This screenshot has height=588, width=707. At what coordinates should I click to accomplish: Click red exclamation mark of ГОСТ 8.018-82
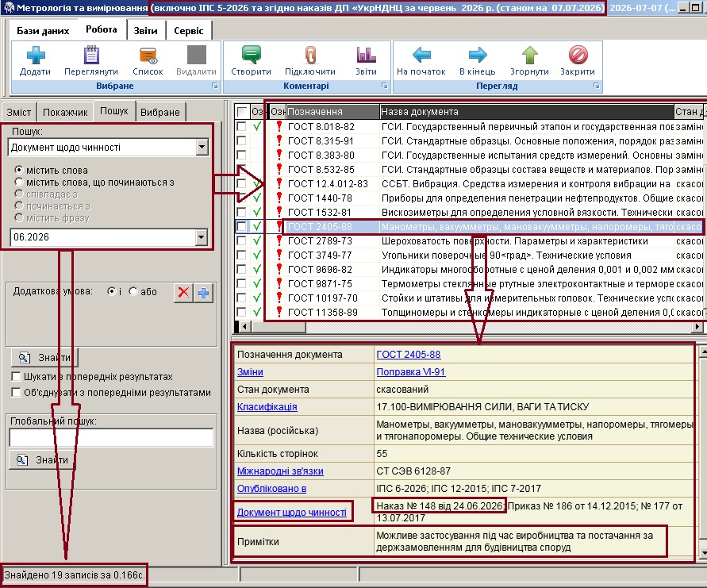pos(279,126)
